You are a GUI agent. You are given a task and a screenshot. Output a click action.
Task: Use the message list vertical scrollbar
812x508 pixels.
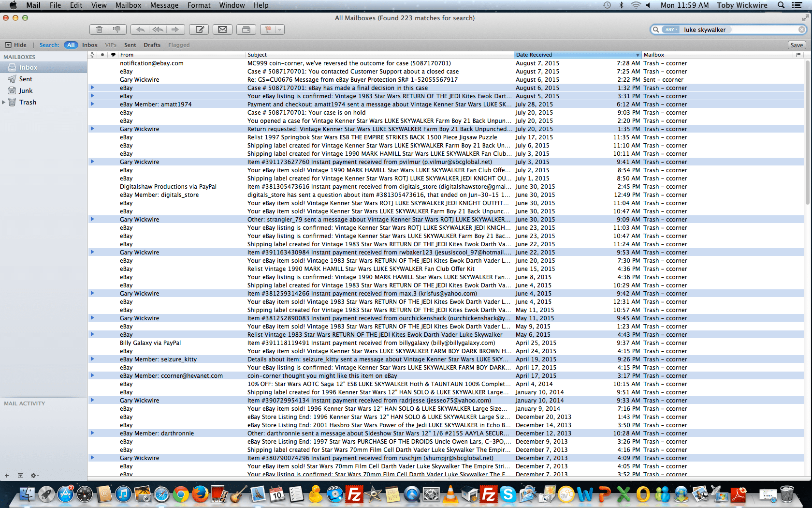[808, 133]
